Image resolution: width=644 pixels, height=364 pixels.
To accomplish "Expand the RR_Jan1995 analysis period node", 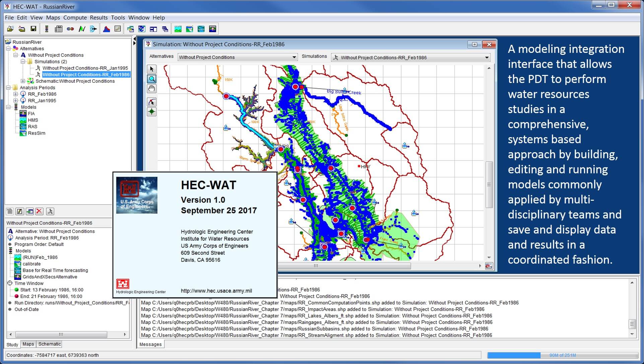I will coord(15,101).
